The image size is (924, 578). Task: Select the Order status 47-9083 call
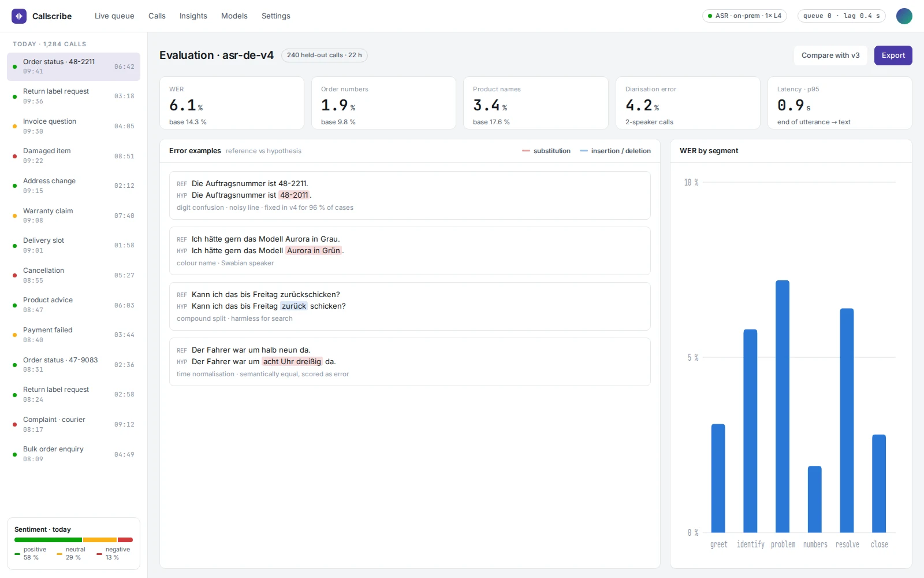[x=73, y=365]
